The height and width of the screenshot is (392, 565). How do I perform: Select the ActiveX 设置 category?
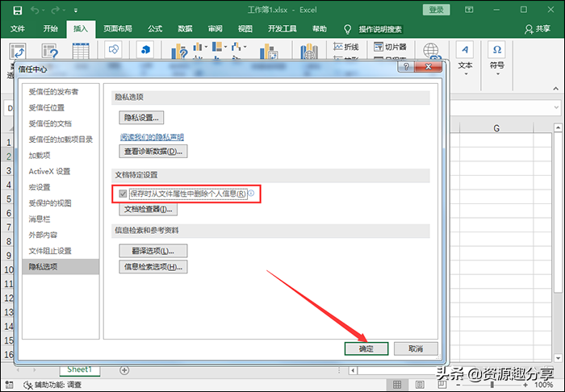(x=61, y=171)
